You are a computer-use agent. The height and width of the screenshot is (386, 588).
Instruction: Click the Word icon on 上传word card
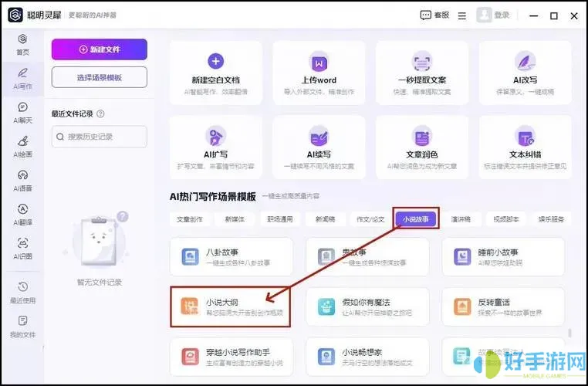(319, 63)
